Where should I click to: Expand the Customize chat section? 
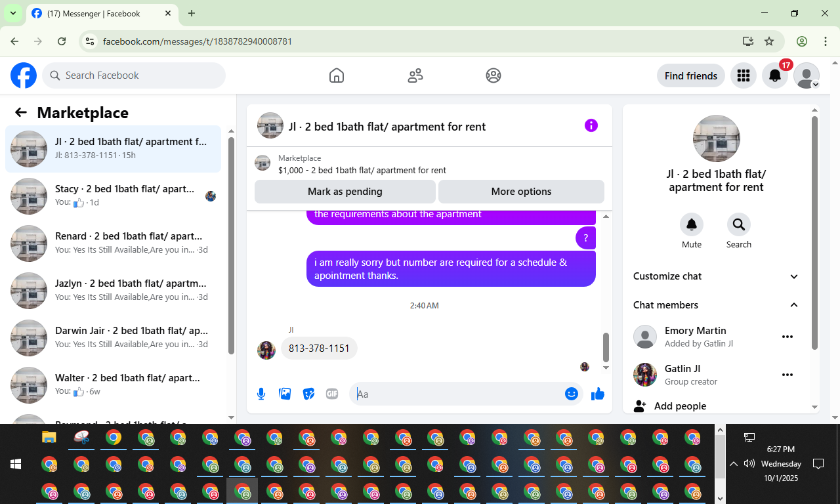tap(716, 276)
